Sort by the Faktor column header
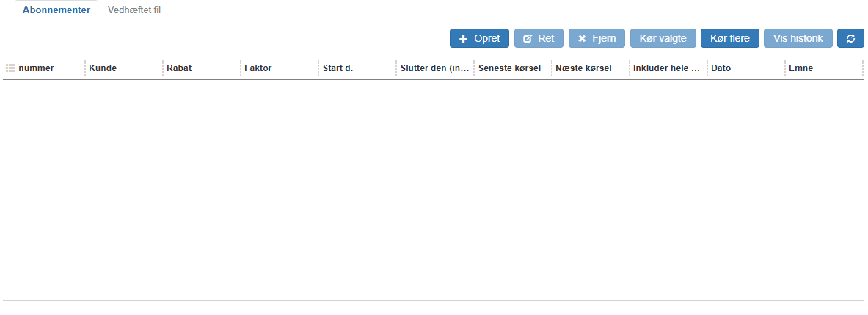Screen dimensions: 868x315 (x=258, y=68)
